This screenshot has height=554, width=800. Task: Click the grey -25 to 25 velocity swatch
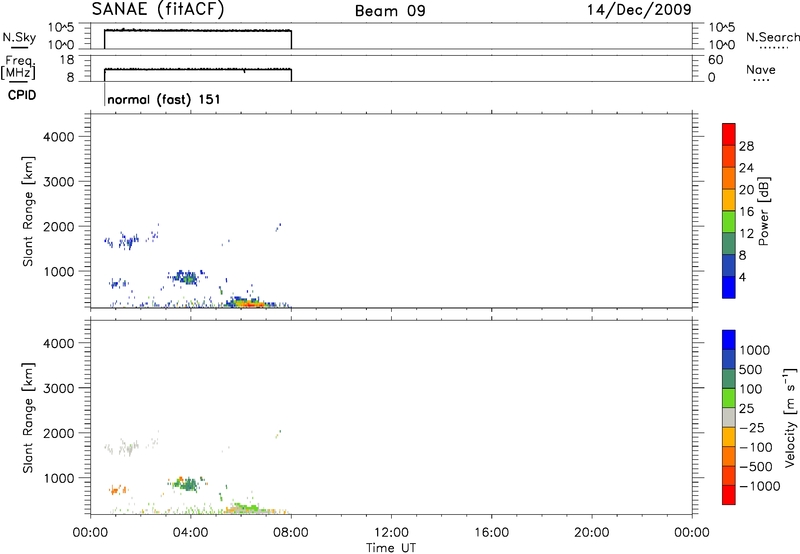point(729,417)
